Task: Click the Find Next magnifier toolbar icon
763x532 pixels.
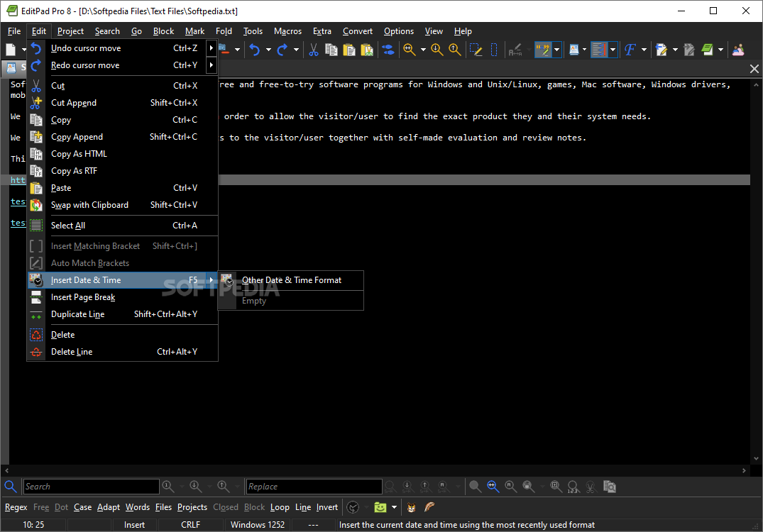Action: pos(437,50)
